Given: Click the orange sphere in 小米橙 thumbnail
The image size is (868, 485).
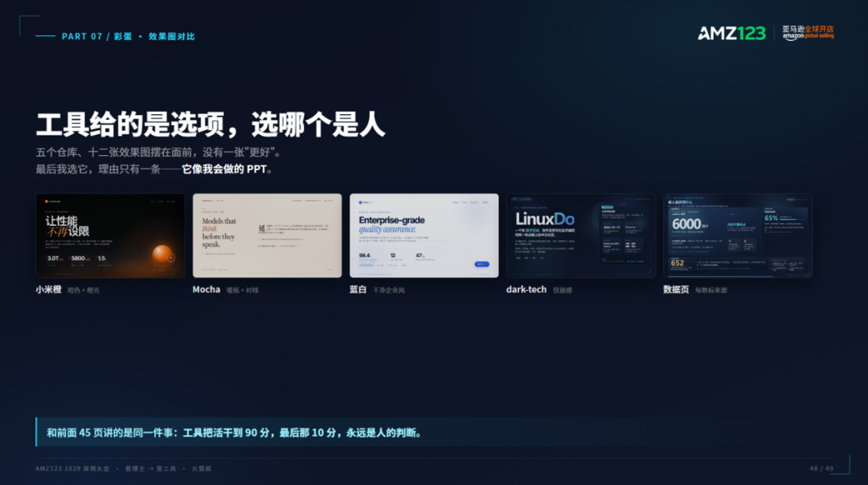Looking at the screenshot, I should coord(162,254).
